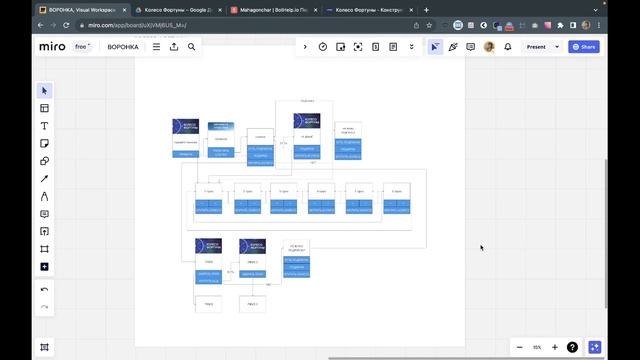Click the free plan badge

82,47
